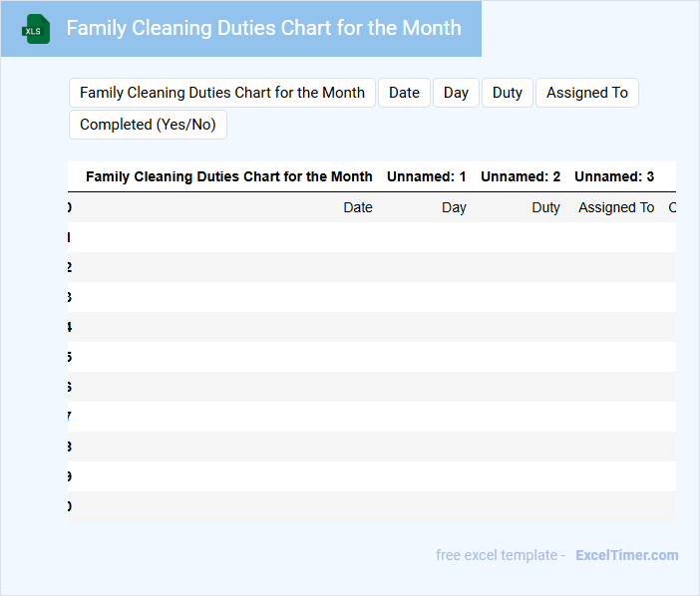This screenshot has width=700, height=596.
Task: Click the bold 'Family Cleaning Duties Chart' column header
Action: pyautogui.click(x=228, y=176)
